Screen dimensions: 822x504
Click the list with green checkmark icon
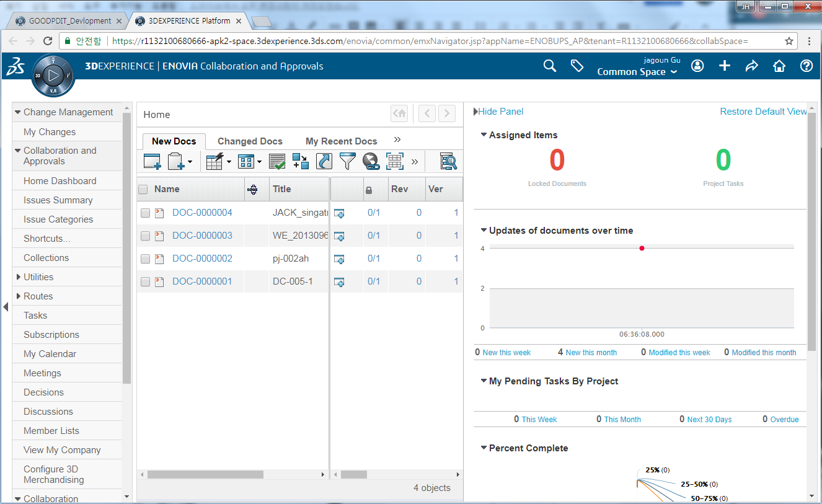(276, 162)
